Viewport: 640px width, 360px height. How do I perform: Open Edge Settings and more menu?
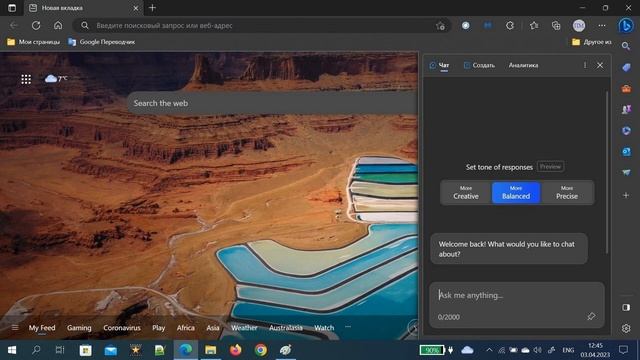point(602,25)
